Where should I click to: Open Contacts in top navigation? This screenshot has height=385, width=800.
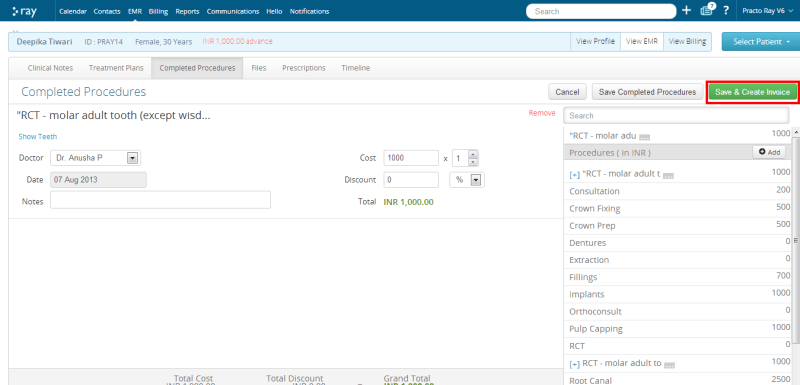(107, 11)
